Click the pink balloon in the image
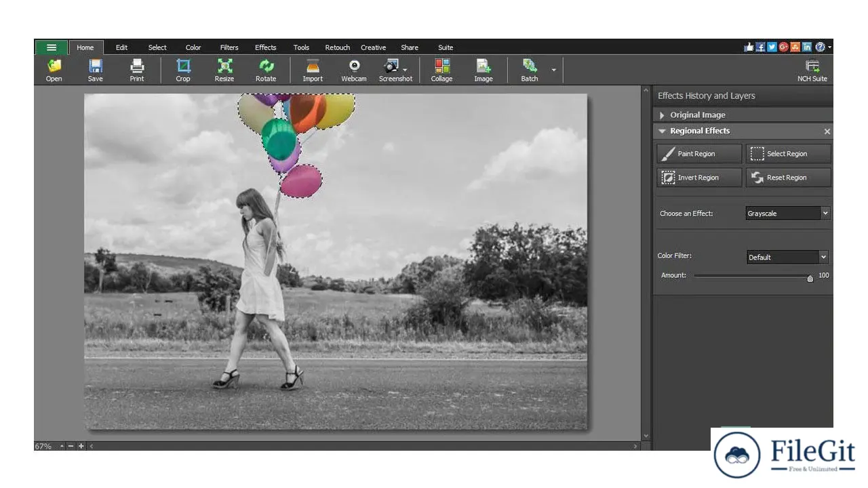The height and width of the screenshot is (488, 868). pos(301,182)
